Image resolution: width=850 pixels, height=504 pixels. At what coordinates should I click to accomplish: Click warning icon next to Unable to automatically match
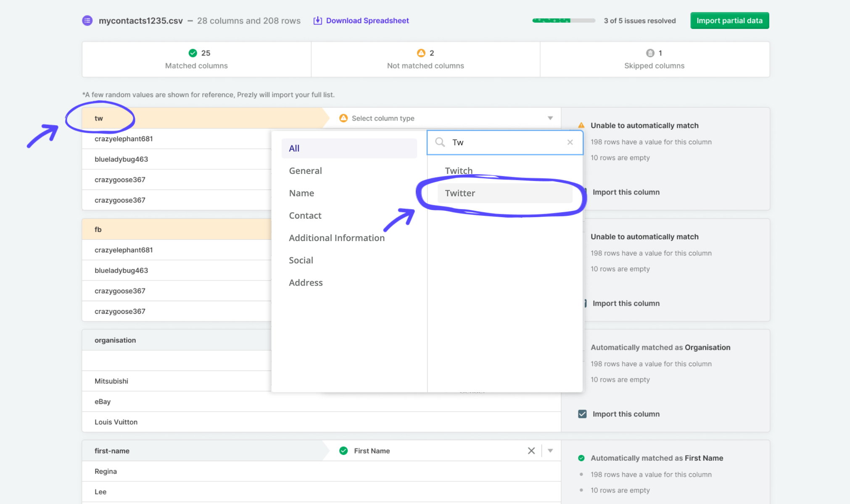pyautogui.click(x=581, y=126)
